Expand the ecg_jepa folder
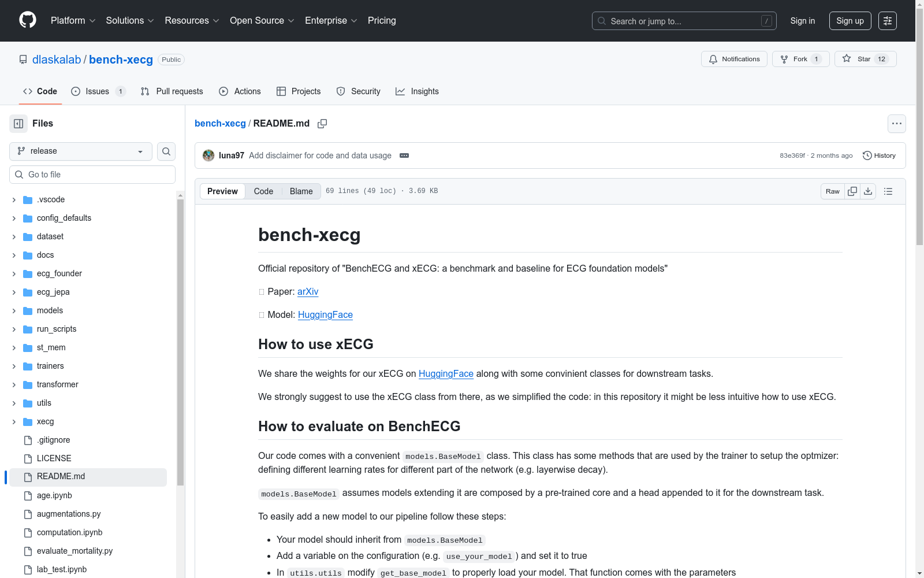Image resolution: width=924 pixels, height=578 pixels. click(14, 292)
